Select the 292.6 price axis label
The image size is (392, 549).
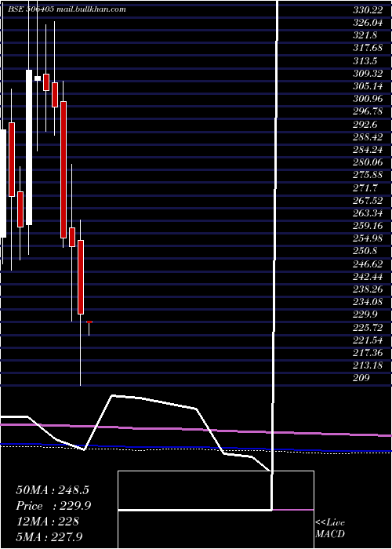(365, 125)
